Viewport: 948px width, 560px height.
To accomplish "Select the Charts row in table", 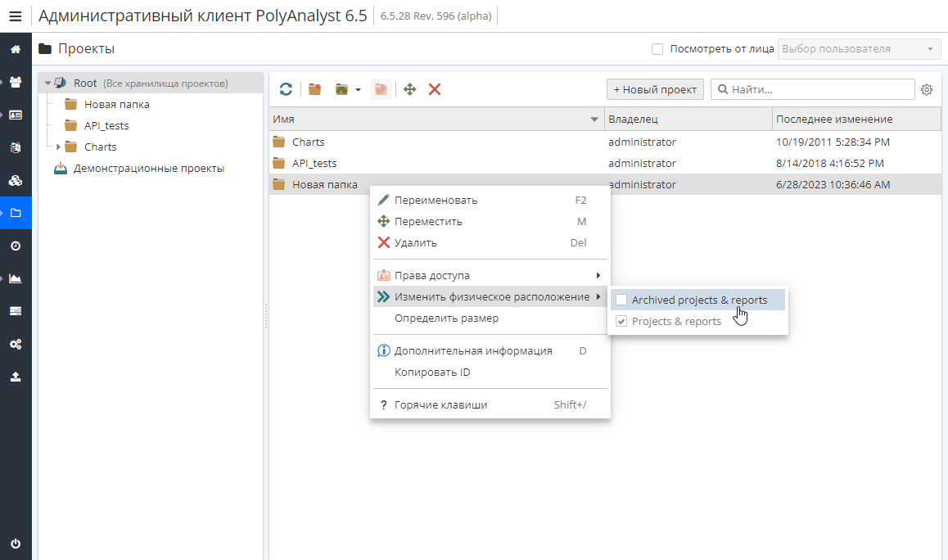I will click(x=605, y=142).
